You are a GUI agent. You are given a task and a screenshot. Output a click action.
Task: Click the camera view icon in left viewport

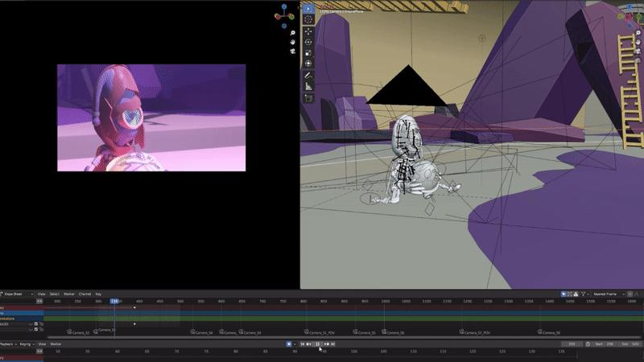point(292,51)
